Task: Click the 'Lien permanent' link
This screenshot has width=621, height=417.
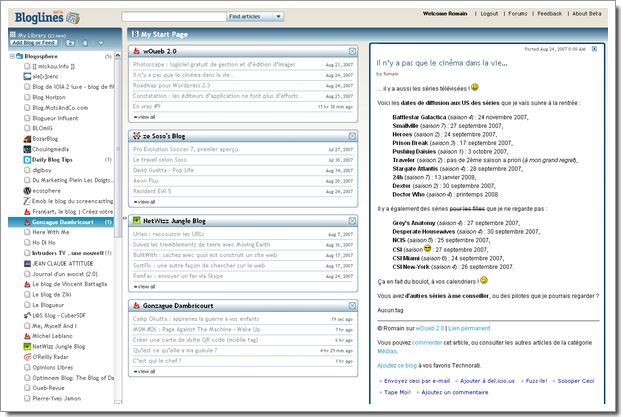Action: pos(469,328)
